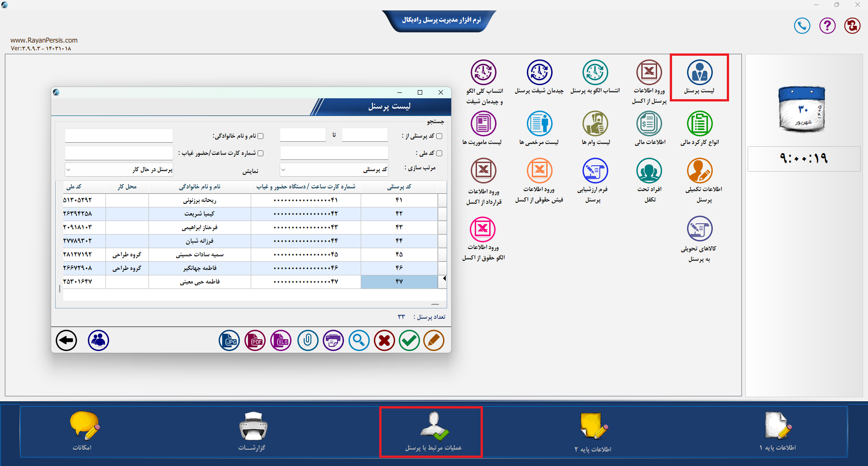The height and width of the screenshot is (466, 868).
Task: Click the محل کار column header
Action: (x=127, y=187)
